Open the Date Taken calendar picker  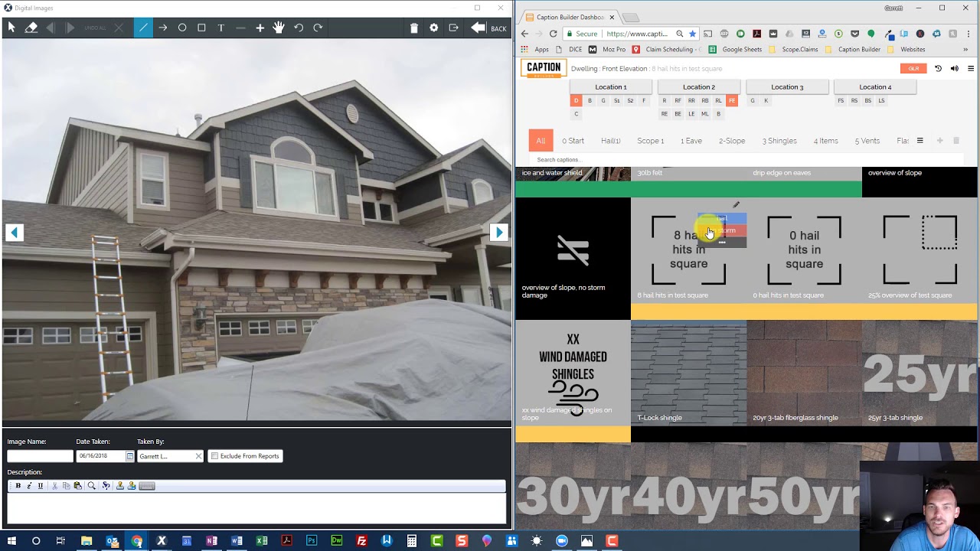tap(129, 456)
